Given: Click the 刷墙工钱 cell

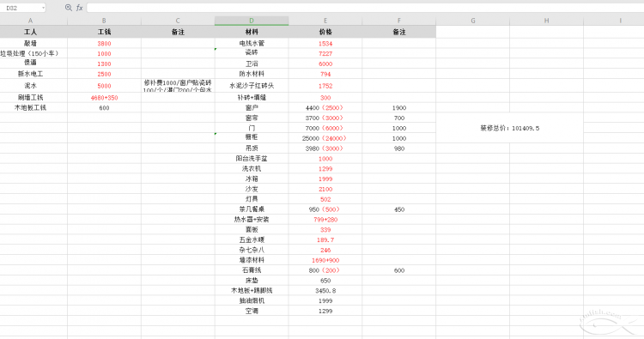Looking at the screenshot, I should (30, 98).
